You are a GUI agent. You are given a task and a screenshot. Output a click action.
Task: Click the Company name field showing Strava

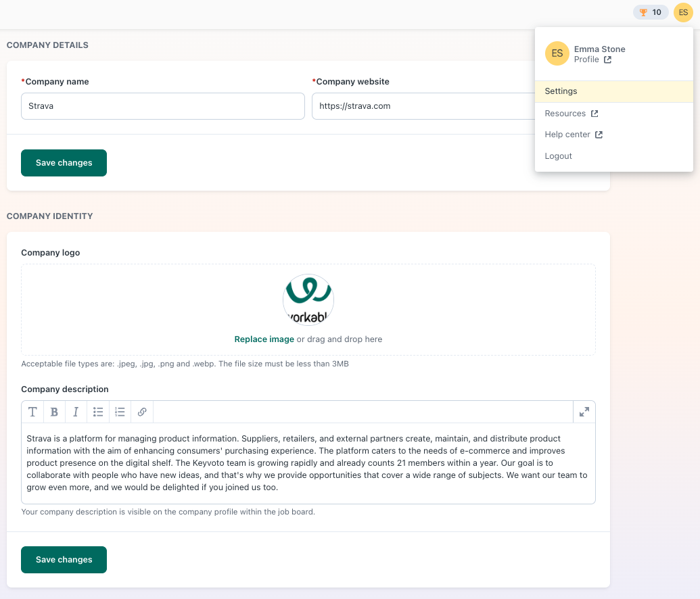click(162, 105)
